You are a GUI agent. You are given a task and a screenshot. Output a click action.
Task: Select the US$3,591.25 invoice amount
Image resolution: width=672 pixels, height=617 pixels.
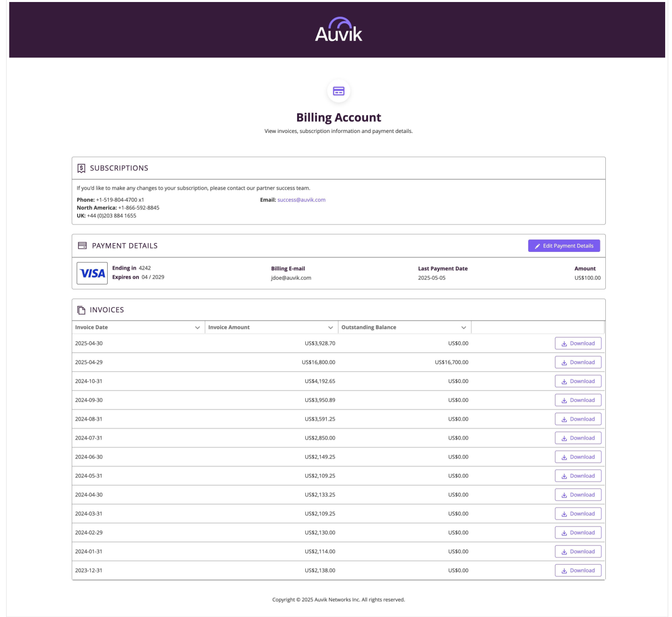click(320, 419)
